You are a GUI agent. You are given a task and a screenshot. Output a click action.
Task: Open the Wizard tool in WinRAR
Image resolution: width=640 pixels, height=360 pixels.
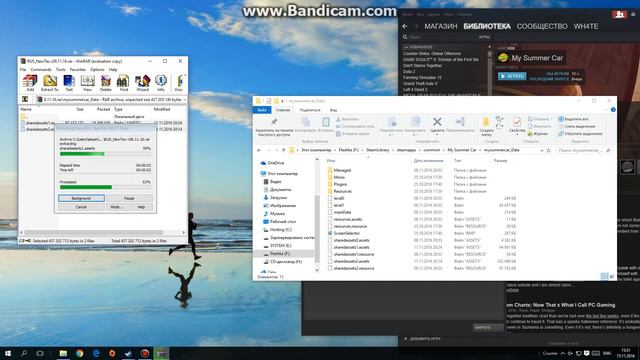point(142,83)
